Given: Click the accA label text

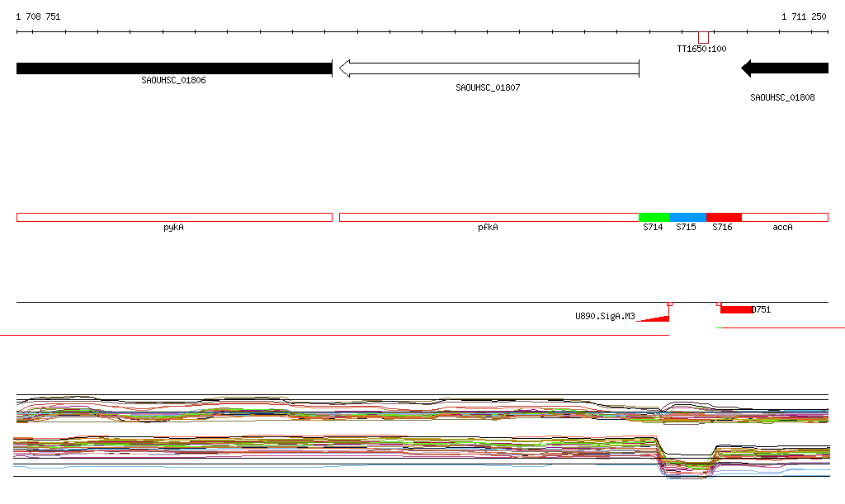Looking at the screenshot, I should pos(782,227).
